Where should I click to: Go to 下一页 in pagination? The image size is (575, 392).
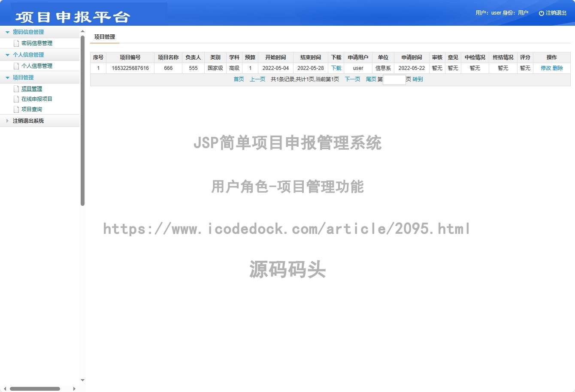pos(353,79)
